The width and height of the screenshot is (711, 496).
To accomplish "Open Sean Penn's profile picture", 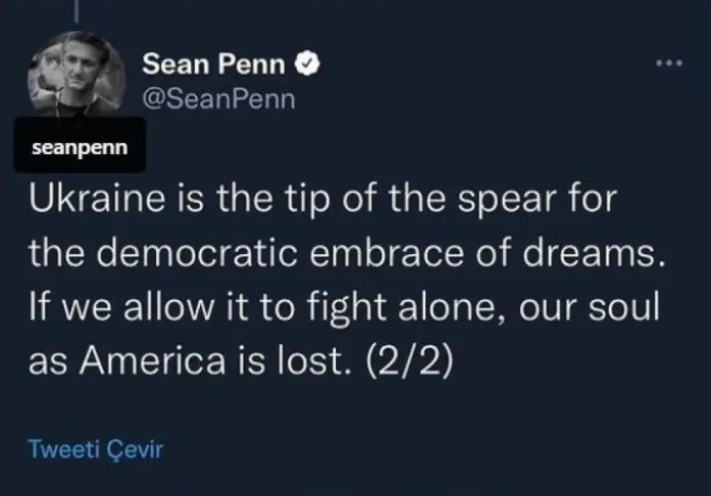I will pos(77,75).
